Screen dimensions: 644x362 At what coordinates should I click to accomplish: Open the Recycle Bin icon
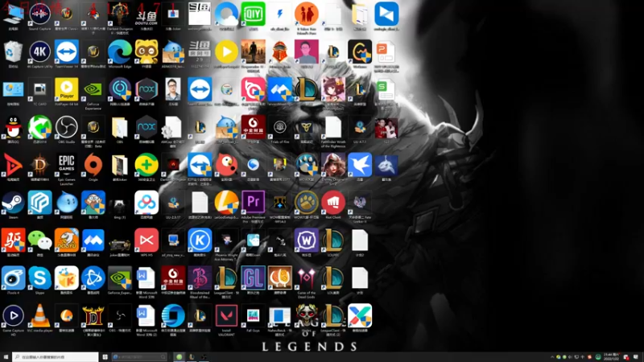pos(13,54)
